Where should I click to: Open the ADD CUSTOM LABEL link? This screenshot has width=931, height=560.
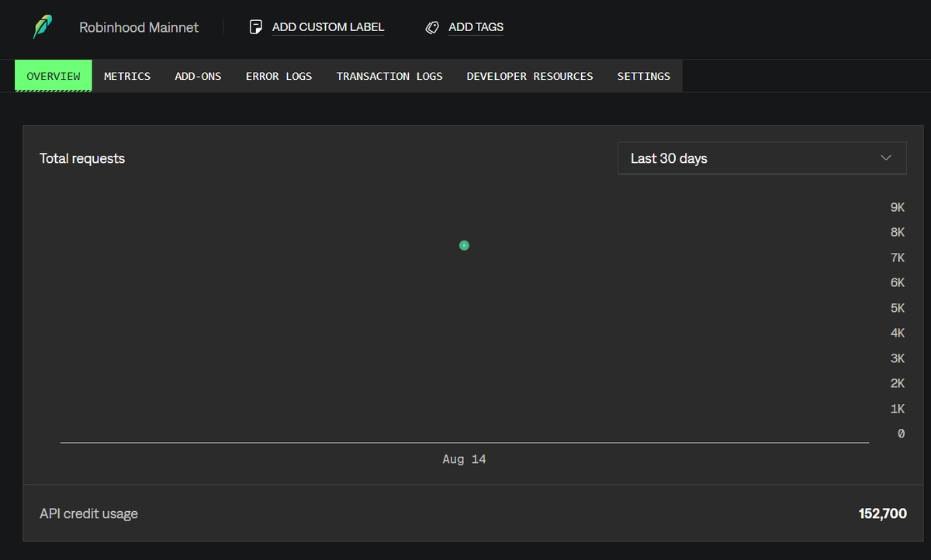pyautogui.click(x=328, y=27)
